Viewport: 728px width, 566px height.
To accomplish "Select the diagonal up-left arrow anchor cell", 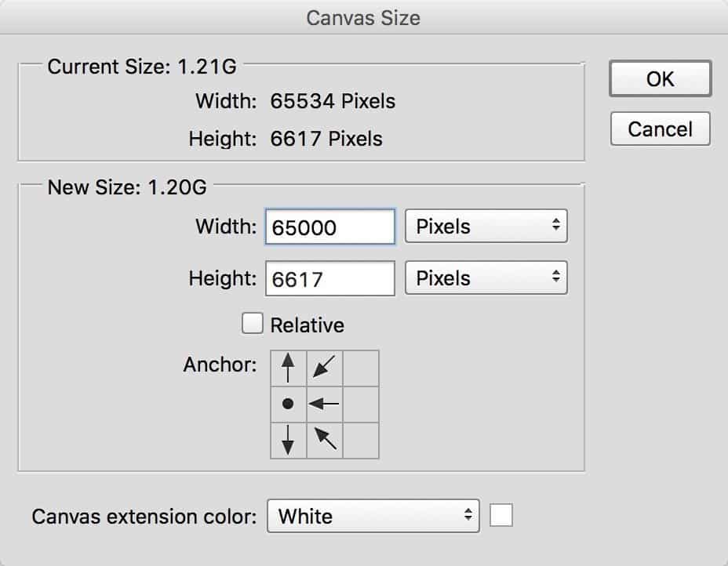I will (325, 441).
